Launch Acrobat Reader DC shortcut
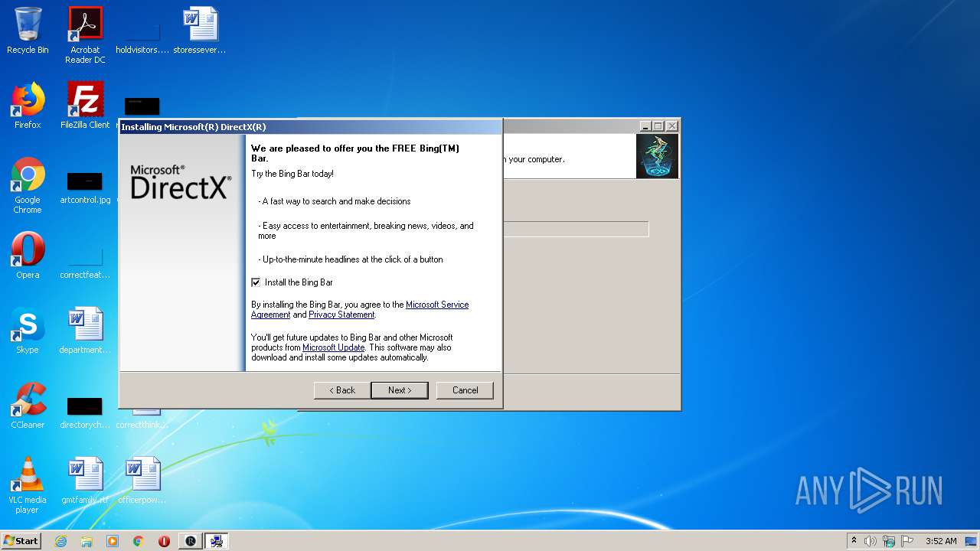Image resolution: width=980 pixels, height=551 pixels. pyautogui.click(x=85, y=35)
